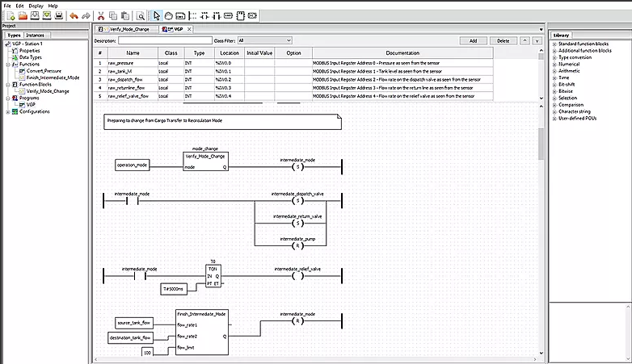Click the Open project folder icon
This screenshot has height=364, width=632.
21,15
